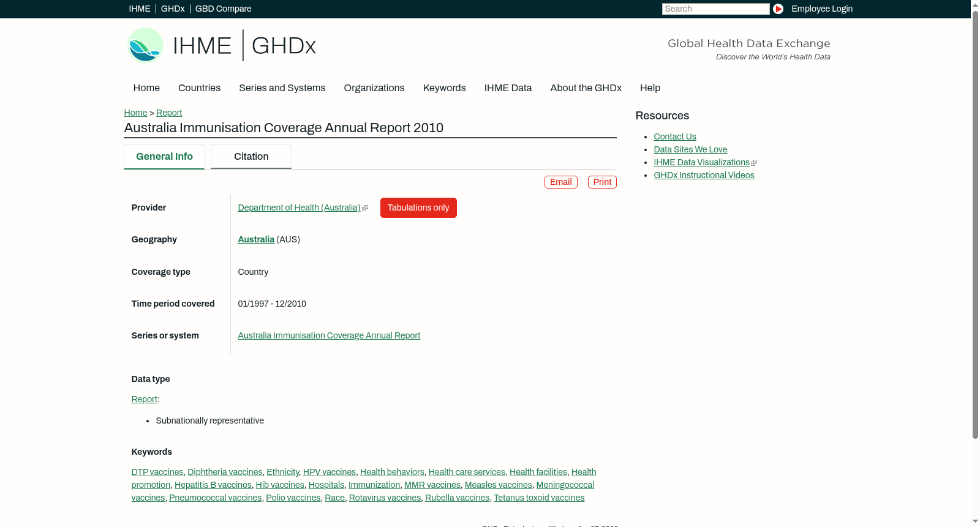Go to Home in main navigation
The width and height of the screenshot is (980, 527).
click(x=146, y=88)
